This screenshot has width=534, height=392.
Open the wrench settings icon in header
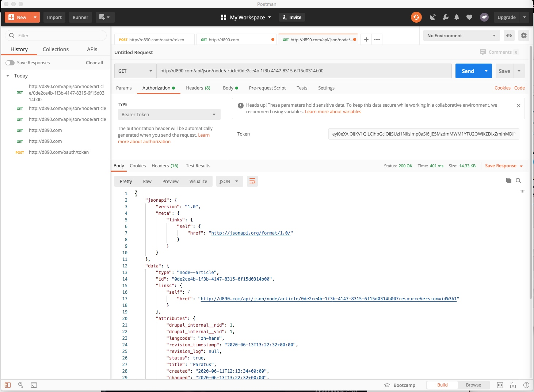[x=445, y=17]
